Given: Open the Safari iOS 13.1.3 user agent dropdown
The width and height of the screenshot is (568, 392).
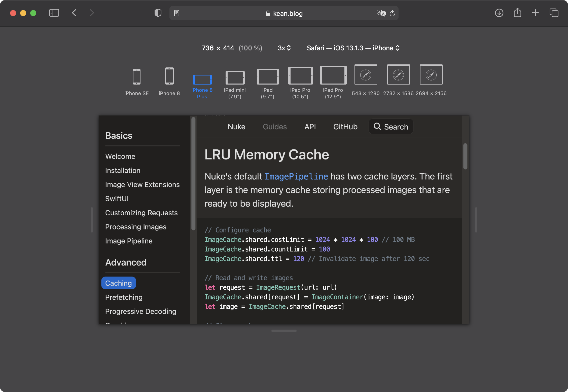Looking at the screenshot, I should point(353,48).
